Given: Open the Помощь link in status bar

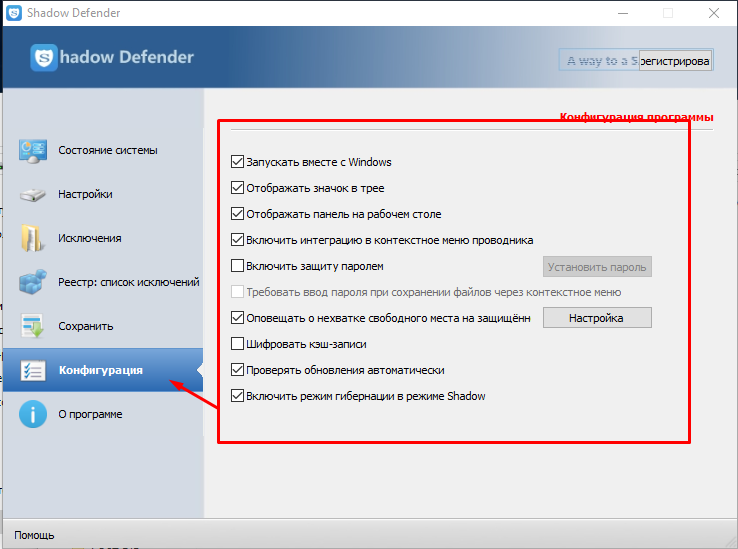Looking at the screenshot, I should pos(34,535).
